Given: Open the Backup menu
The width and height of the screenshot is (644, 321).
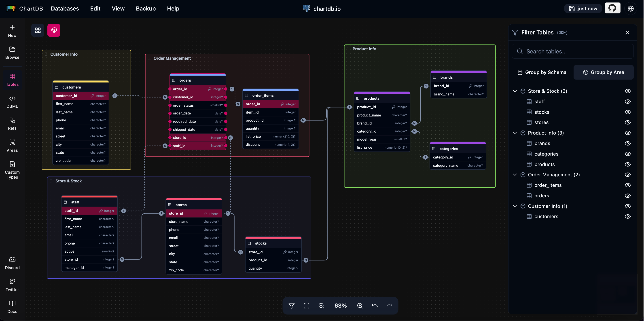Looking at the screenshot, I should [146, 8].
